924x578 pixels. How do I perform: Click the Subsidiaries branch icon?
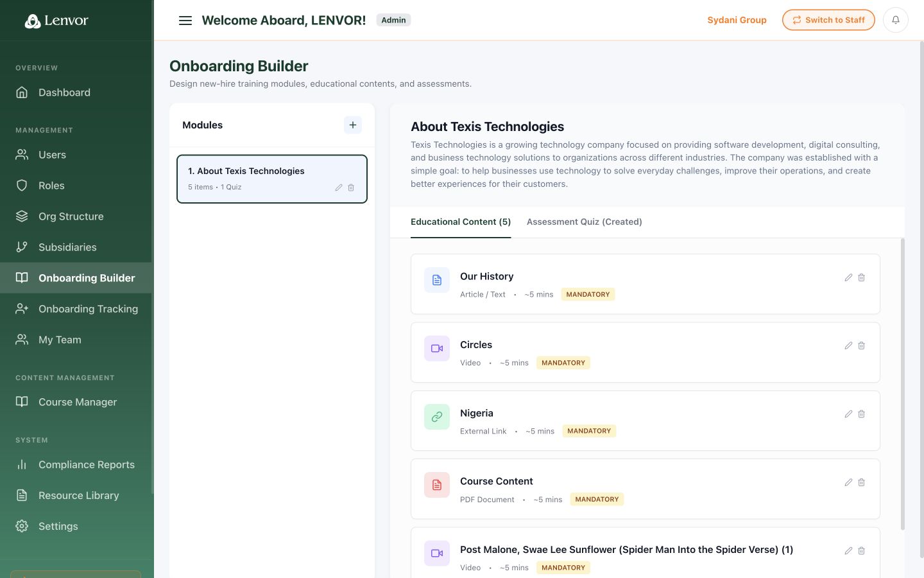click(x=22, y=247)
